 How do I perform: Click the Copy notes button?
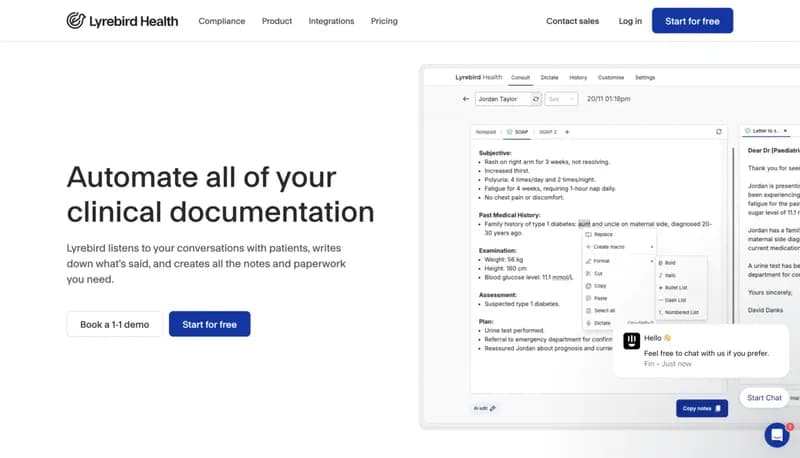702,409
